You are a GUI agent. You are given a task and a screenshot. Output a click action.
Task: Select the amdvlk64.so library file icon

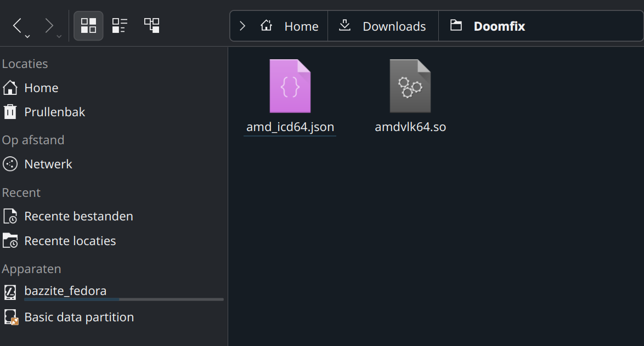pos(410,86)
